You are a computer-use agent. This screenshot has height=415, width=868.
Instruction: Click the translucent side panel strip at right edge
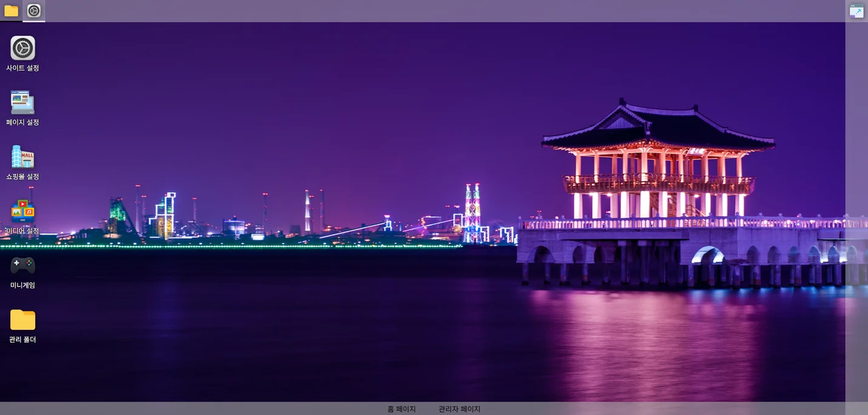(856, 213)
